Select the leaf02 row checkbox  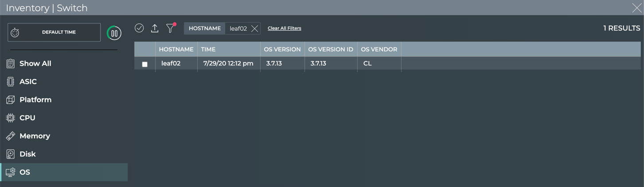tap(145, 64)
